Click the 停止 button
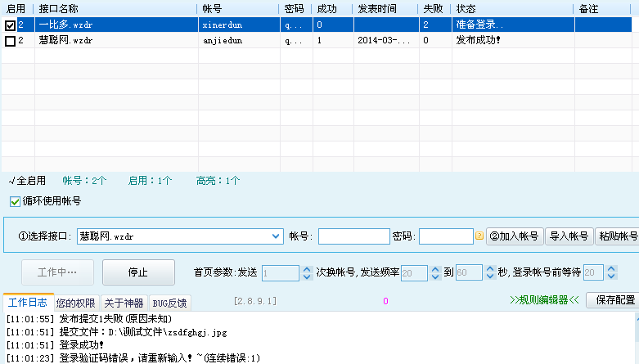The width and height of the screenshot is (639, 364). pyautogui.click(x=138, y=272)
